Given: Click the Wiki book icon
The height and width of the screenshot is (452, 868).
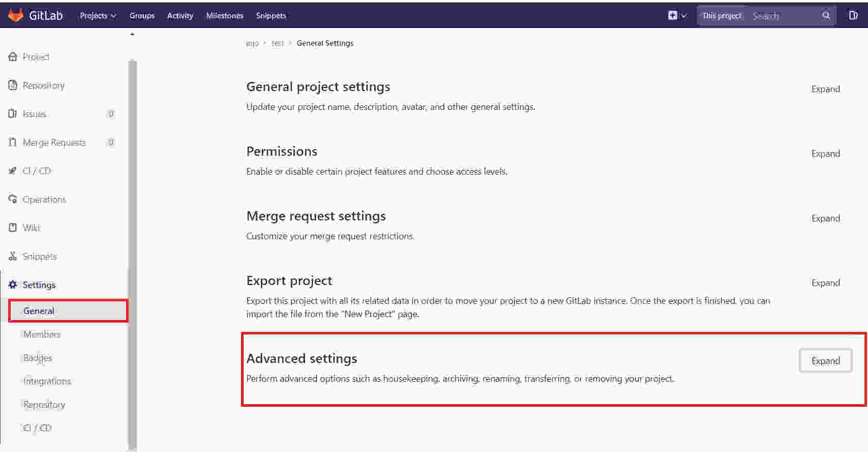Looking at the screenshot, I should pos(13,228).
